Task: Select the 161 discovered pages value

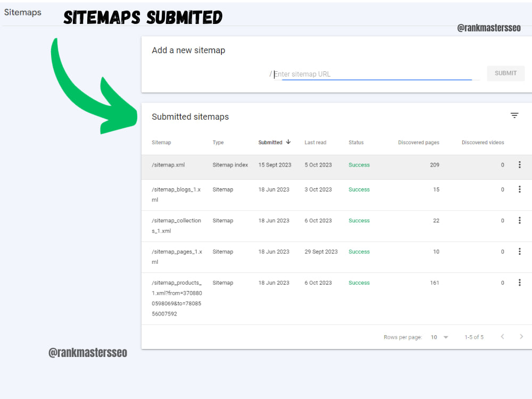Action: pos(435,282)
